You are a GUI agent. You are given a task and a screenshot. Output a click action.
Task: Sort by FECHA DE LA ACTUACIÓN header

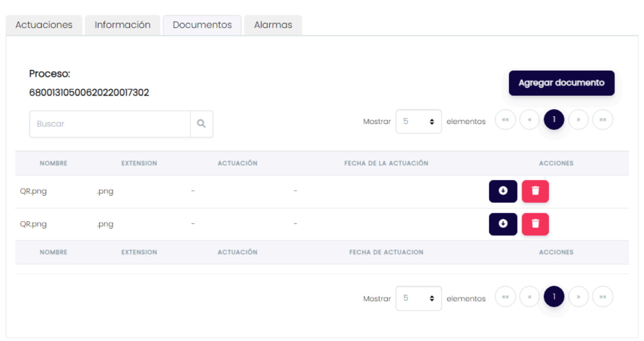tap(386, 163)
